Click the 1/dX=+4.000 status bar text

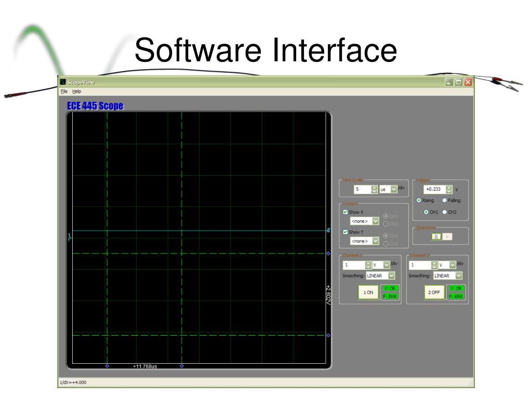(73, 382)
